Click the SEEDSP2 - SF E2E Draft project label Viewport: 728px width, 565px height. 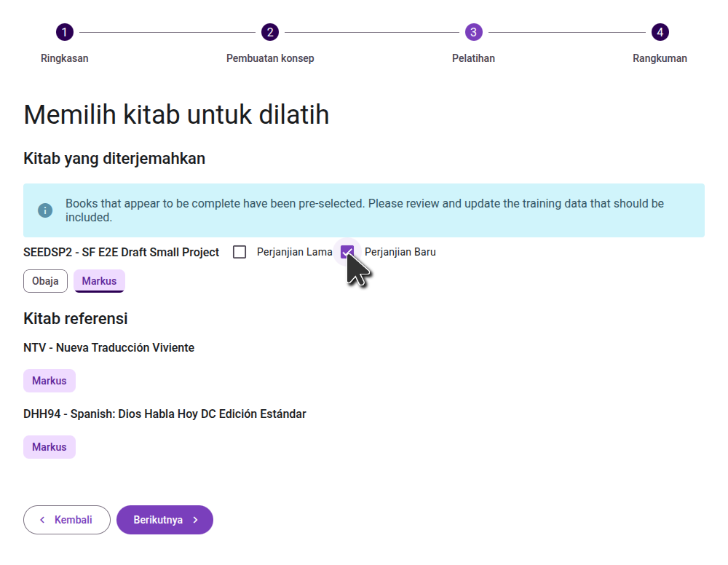121,252
